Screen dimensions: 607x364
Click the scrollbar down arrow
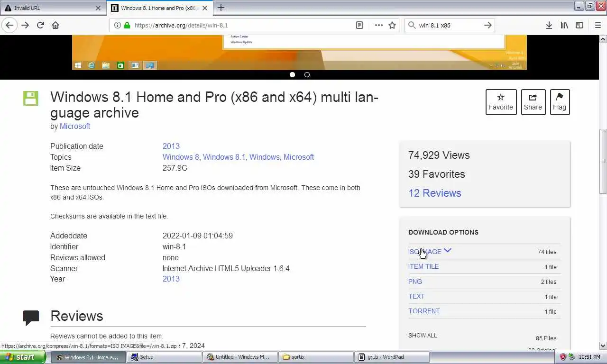pyautogui.click(x=603, y=346)
